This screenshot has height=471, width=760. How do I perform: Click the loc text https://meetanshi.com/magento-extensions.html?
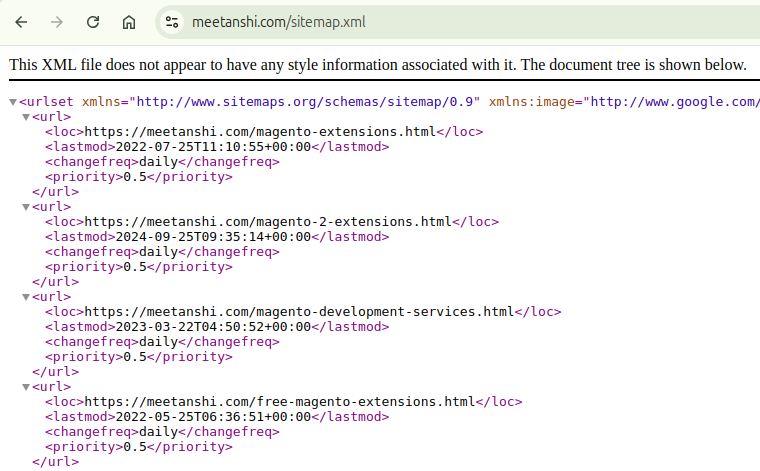point(260,132)
